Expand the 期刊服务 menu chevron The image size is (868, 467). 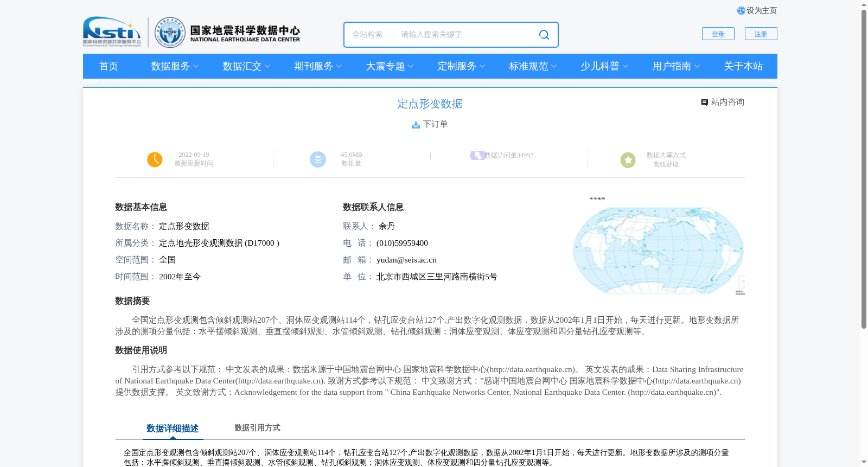(339, 67)
